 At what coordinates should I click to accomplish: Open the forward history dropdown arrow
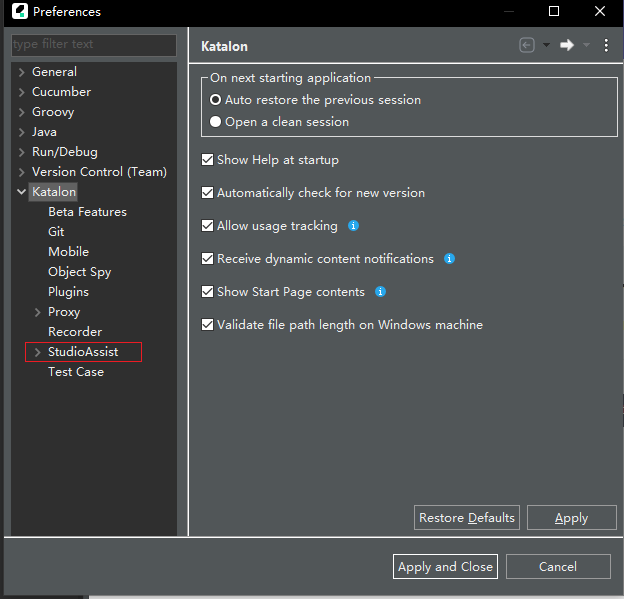click(x=586, y=45)
